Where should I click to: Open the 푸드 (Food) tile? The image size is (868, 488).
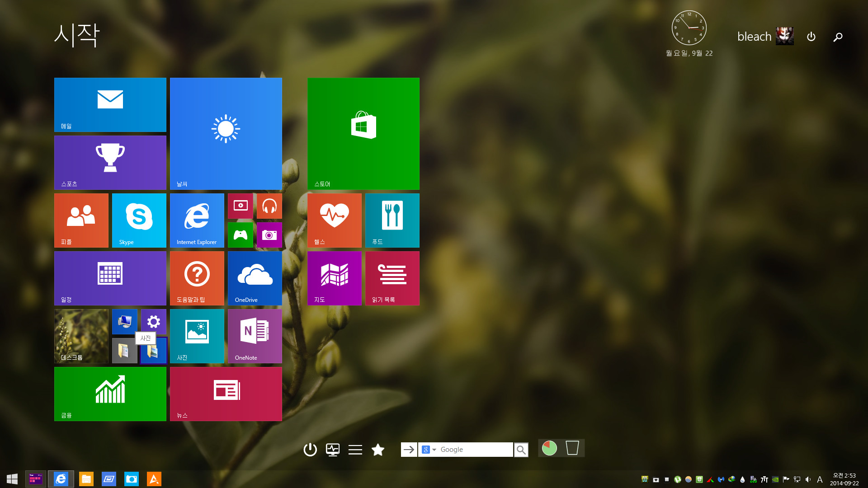(x=392, y=221)
